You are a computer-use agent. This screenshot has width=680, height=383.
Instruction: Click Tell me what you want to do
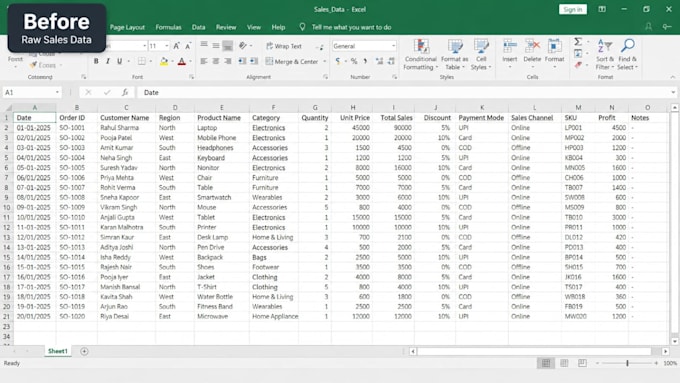click(x=351, y=27)
